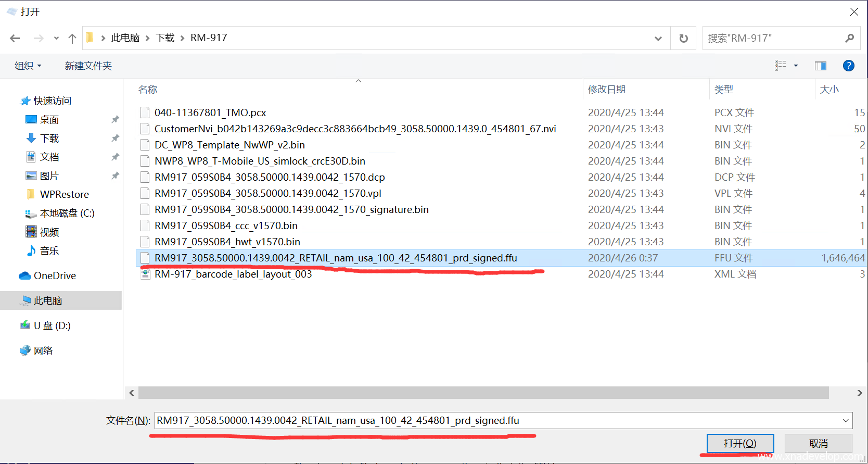Screen dimensions: 868x464
Task: Toggle the preview pane icon
Action: tap(821, 66)
